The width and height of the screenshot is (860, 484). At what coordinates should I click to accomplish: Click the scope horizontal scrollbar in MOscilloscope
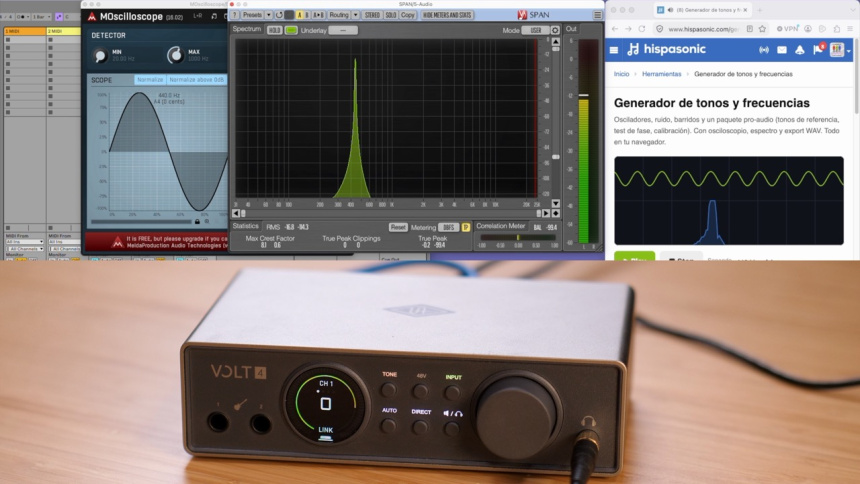point(142,222)
